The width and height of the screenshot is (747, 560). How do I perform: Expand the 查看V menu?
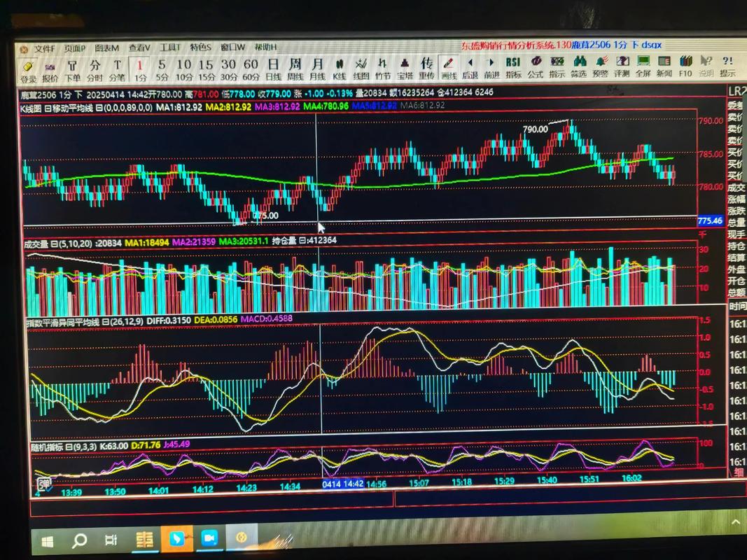(x=139, y=48)
